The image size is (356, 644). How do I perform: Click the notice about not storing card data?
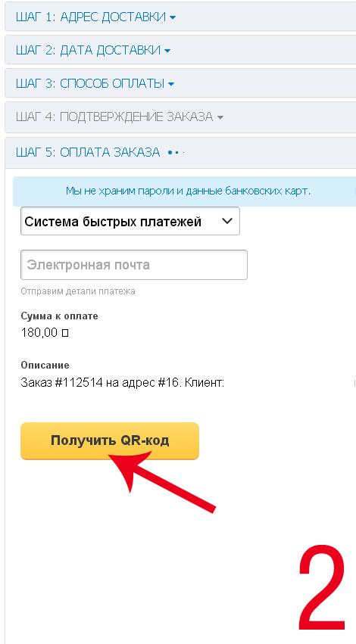click(189, 191)
